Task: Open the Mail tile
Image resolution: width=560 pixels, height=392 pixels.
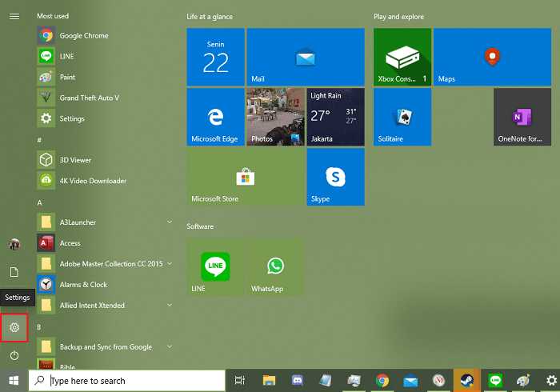Action: point(306,57)
